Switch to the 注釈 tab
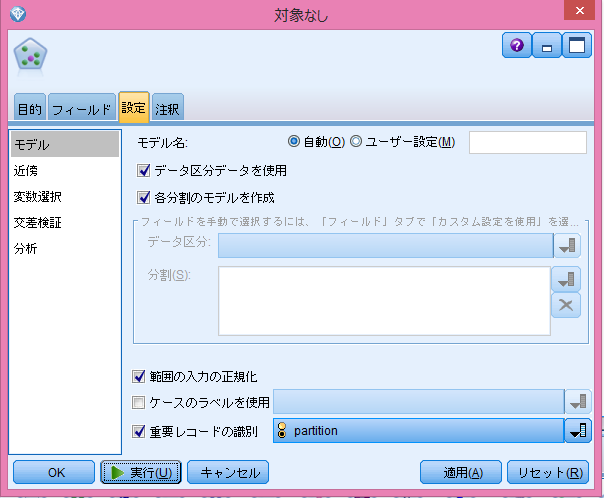The image size is (604, 498). pyautogui.click(x=168, y=109)
